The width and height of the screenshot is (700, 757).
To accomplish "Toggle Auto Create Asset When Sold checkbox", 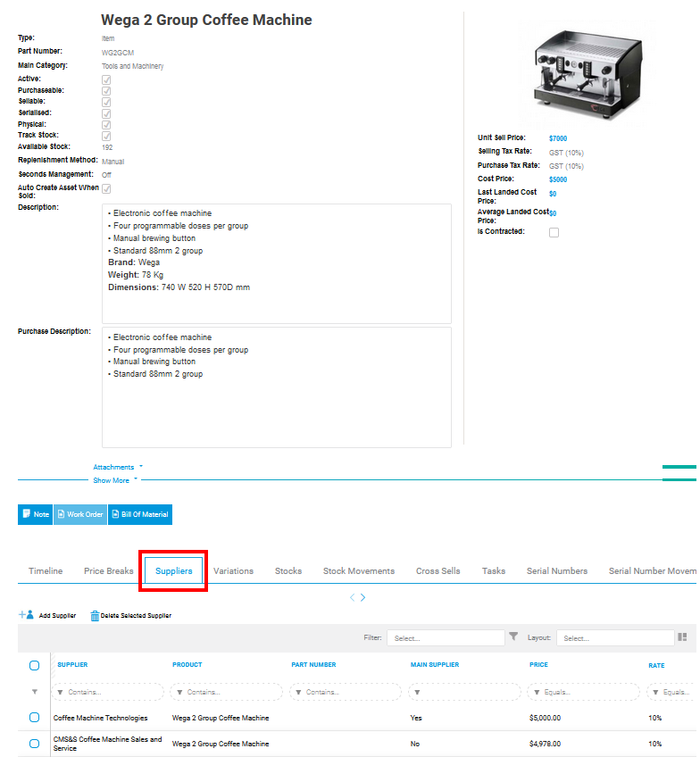I will click(106, 188).
